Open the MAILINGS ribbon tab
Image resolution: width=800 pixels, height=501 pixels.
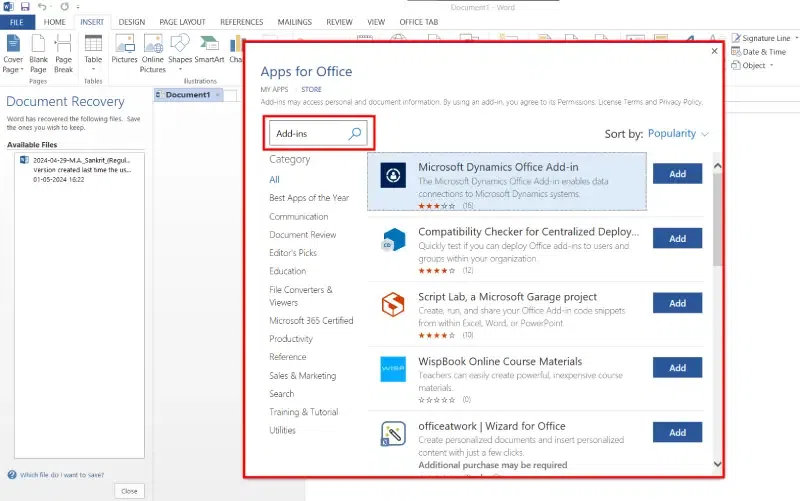294,22
